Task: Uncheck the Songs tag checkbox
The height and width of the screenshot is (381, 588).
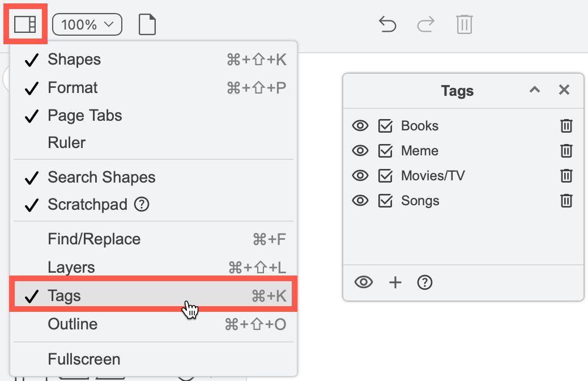Action: (385, 201)
